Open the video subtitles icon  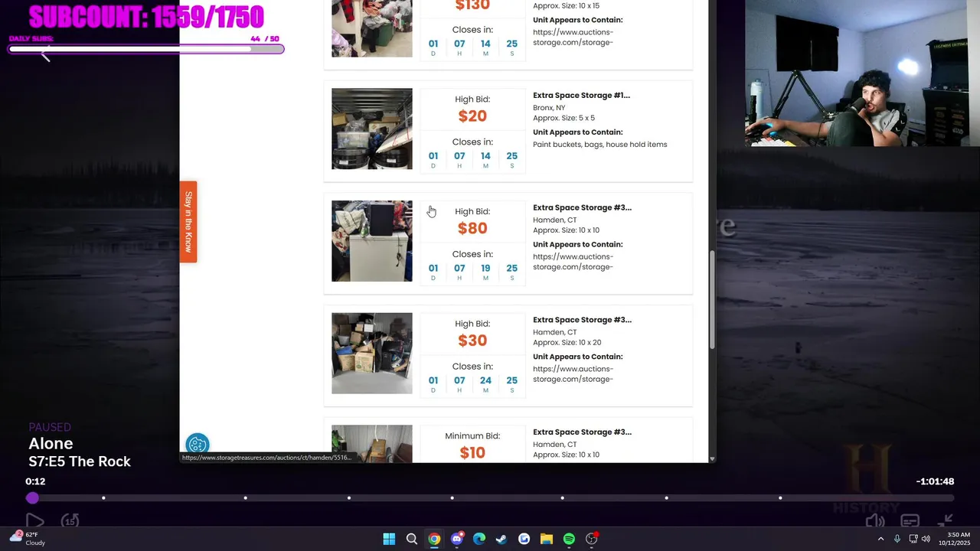910,522
